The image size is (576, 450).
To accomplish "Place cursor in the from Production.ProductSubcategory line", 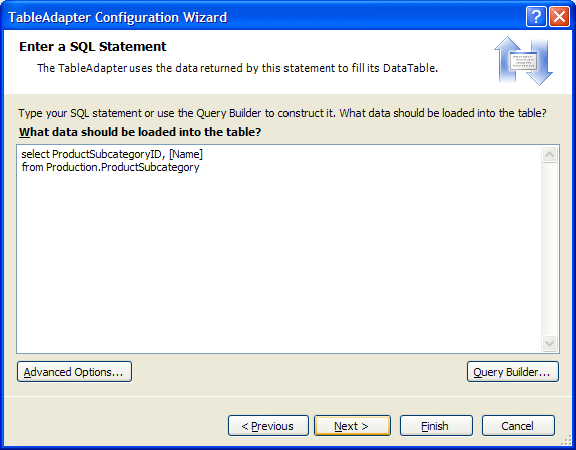I will 110,167.
